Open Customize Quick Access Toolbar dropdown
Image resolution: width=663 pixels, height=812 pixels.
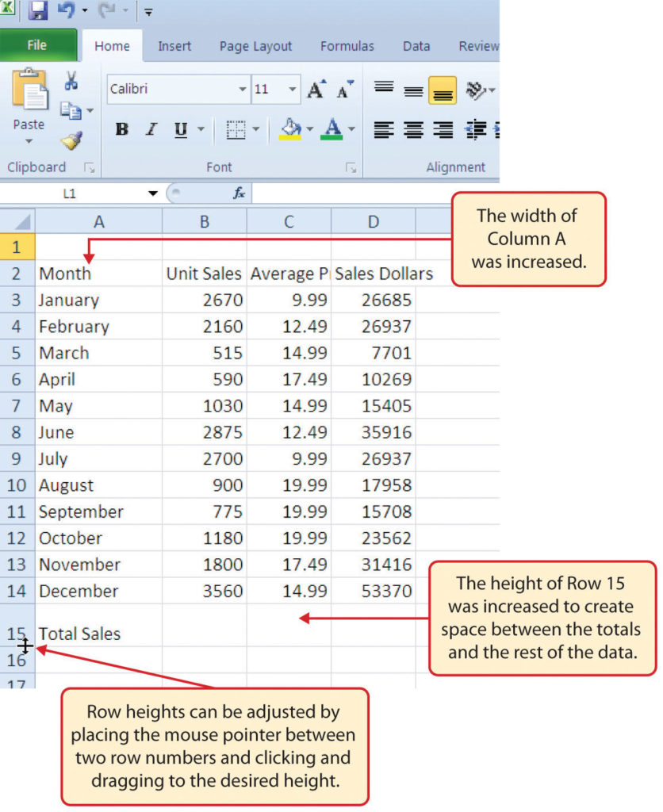click(148, 12)
